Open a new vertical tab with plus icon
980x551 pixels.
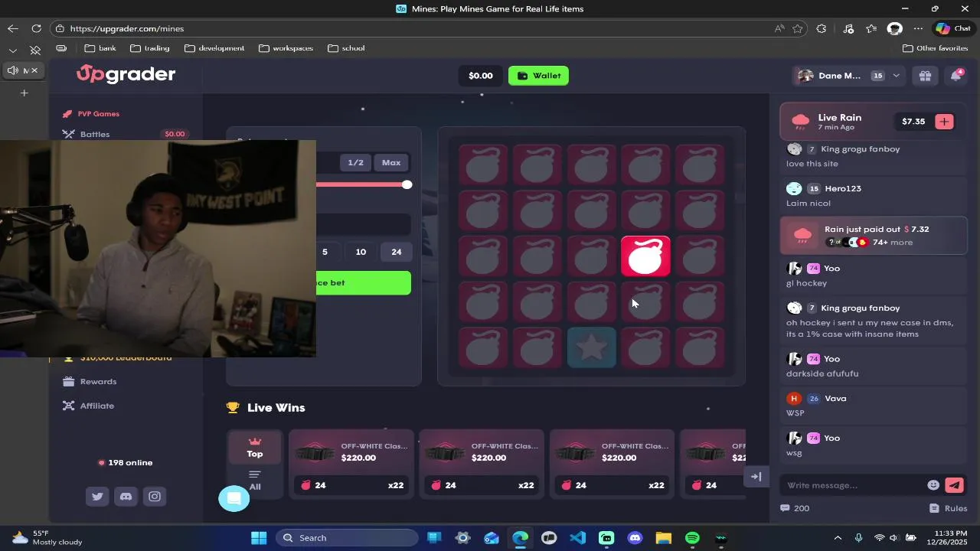[24, 93]
